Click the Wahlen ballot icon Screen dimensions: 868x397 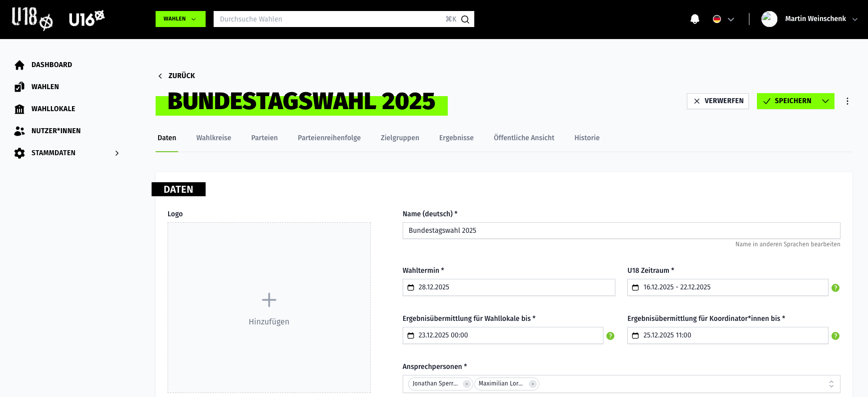[x=20, y=87]
